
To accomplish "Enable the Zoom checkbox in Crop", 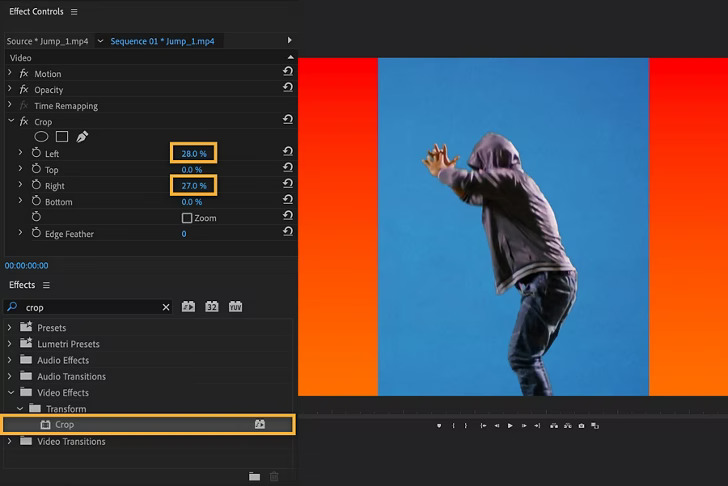I will point(187,218).
